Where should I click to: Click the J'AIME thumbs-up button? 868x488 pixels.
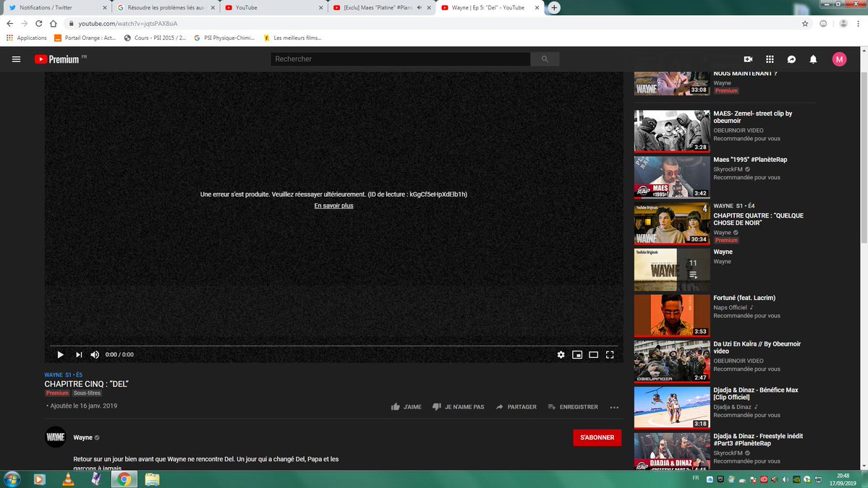pyautogui.click(x=406, y=407)
